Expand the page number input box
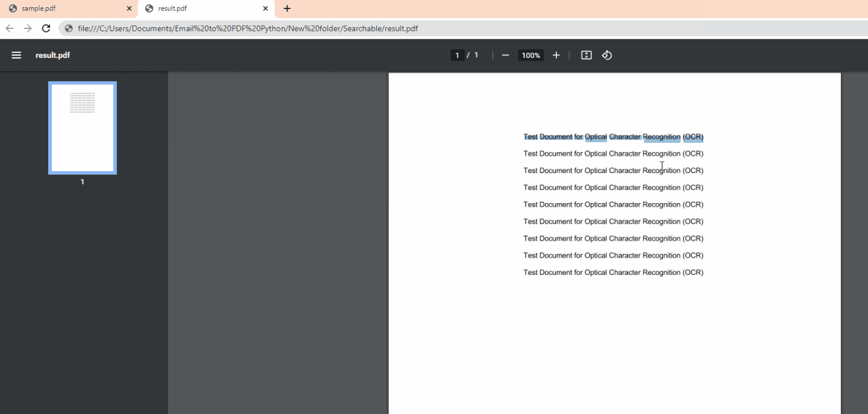Image resolution: width=868 pixels, height=414 pixels. tap(457, 55)
